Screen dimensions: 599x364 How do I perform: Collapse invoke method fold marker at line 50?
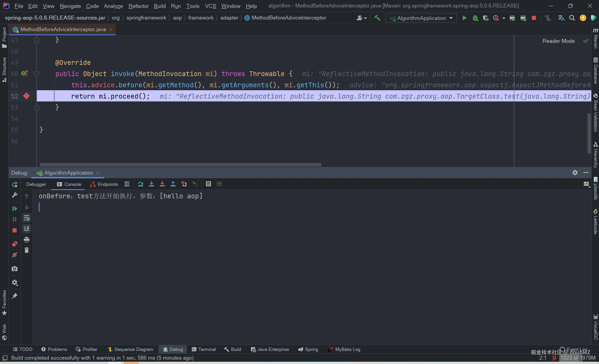tap(37, 74)
